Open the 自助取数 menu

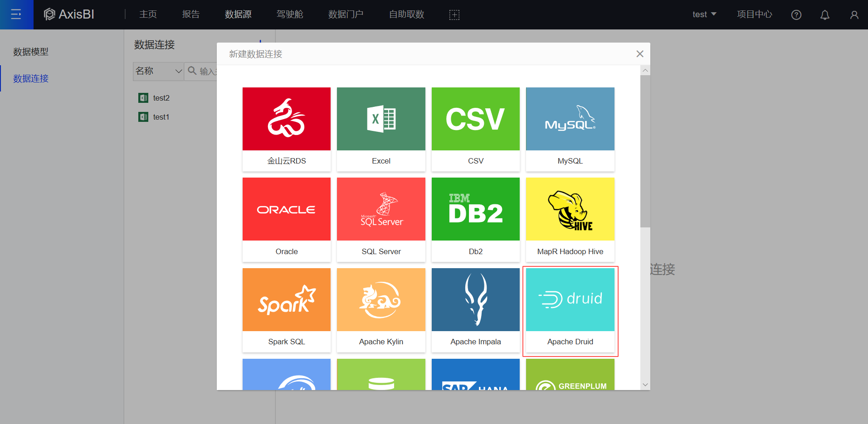[406, 14]
